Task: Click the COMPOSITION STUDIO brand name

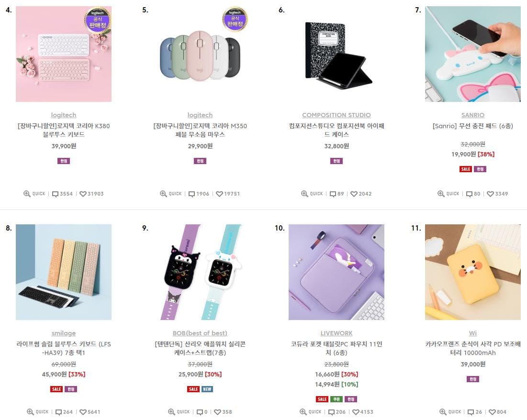Action: 336,115
